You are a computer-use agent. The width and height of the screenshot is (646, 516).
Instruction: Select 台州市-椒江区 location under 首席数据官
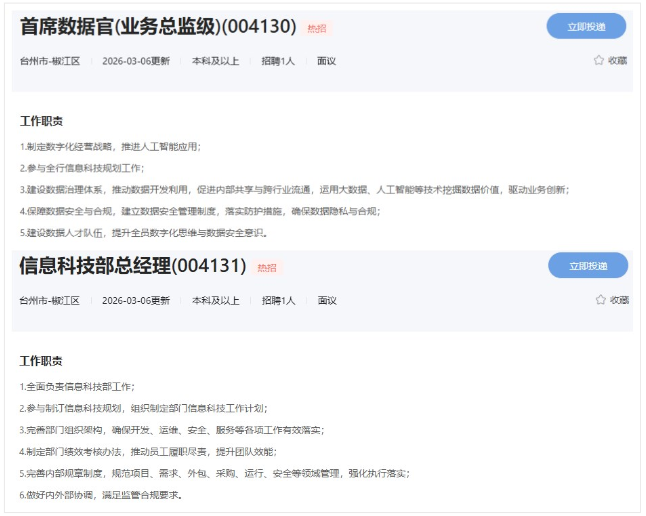pos(49,61)
